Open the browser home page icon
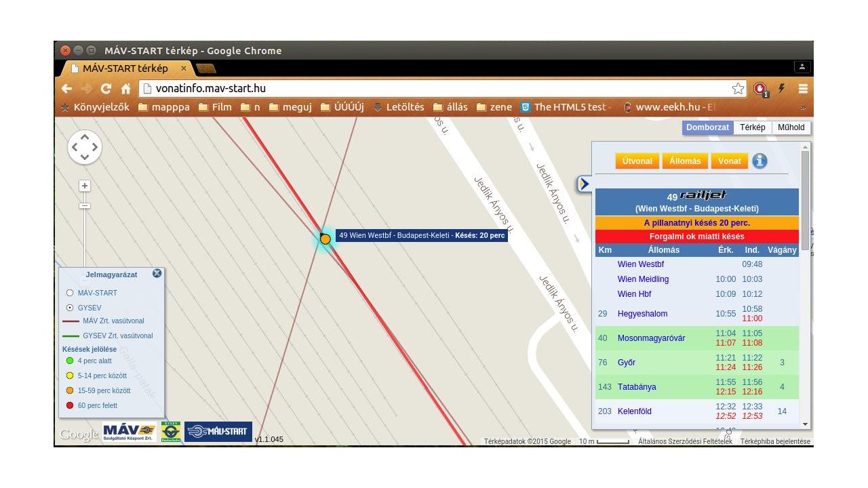The height and width of the screenshot is (488, 868). click(x=125, y=89)
